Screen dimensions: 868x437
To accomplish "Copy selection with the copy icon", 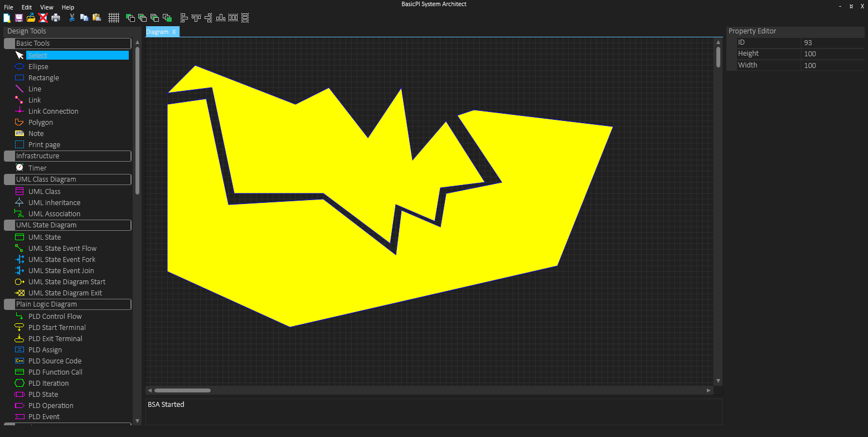I will coord(84,18).
